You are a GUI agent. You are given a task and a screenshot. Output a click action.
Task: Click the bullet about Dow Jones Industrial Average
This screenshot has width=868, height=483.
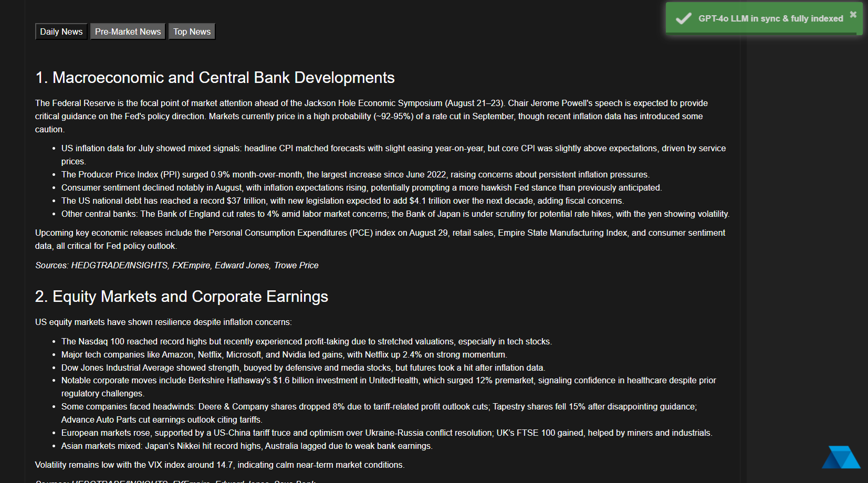[x=303, y=367]
